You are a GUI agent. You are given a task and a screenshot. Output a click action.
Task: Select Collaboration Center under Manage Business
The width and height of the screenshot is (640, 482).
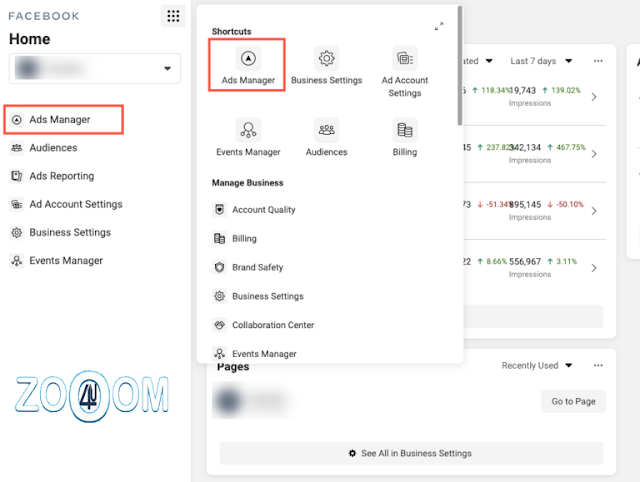pyautogui.click(x=263, y=325)
